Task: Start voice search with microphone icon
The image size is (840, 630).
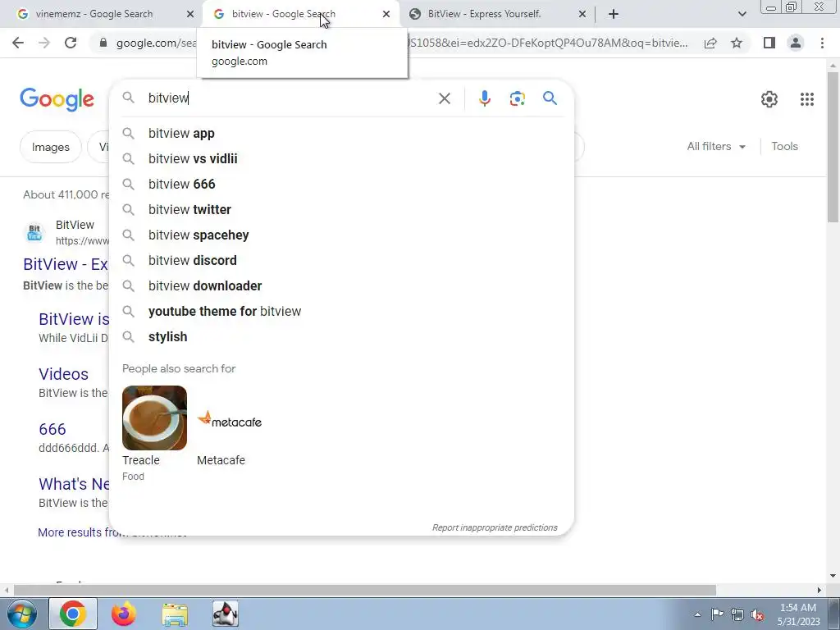Action: click(484, 98)
